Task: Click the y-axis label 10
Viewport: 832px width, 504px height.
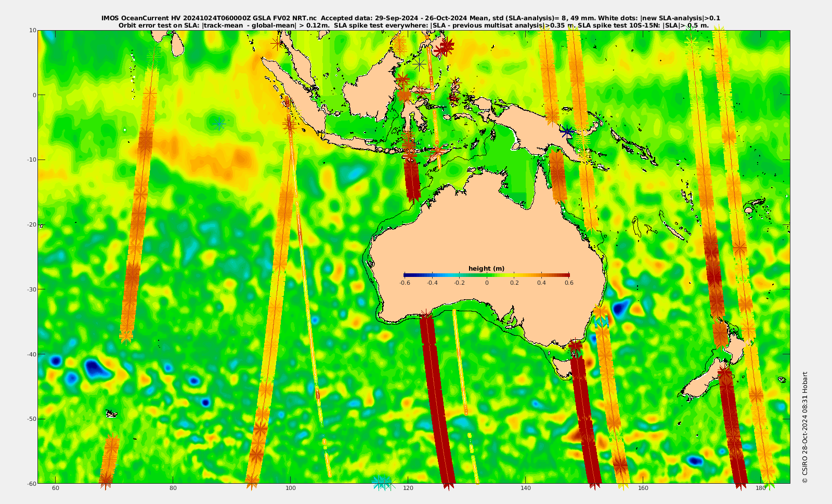Action: coord(33,30)
